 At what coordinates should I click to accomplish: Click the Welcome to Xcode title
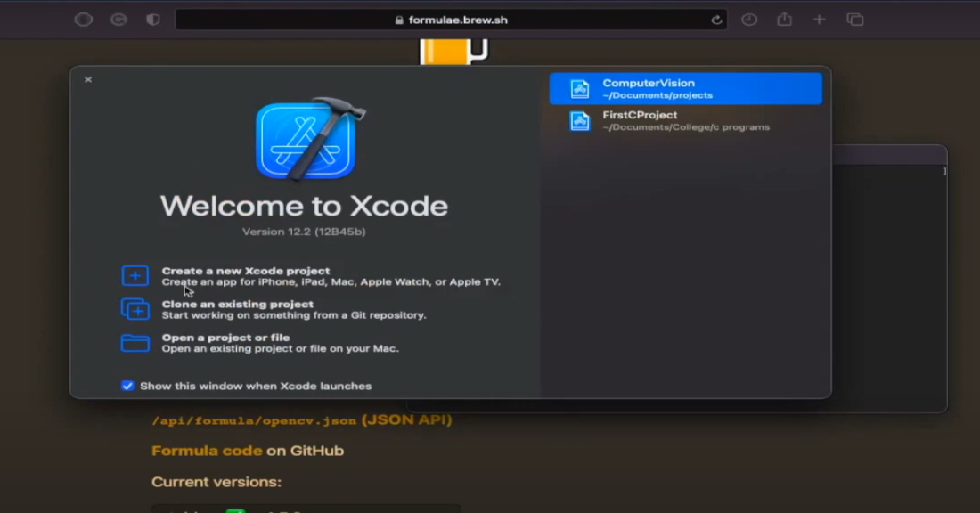click(x=305, y=206)
